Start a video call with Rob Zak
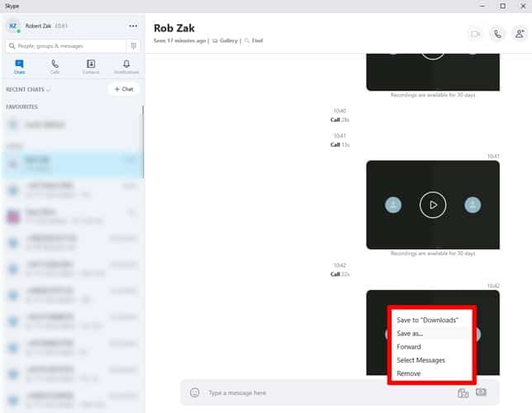Screen dimensions: 532x413 pyautogui.click(x=476, y=34)
